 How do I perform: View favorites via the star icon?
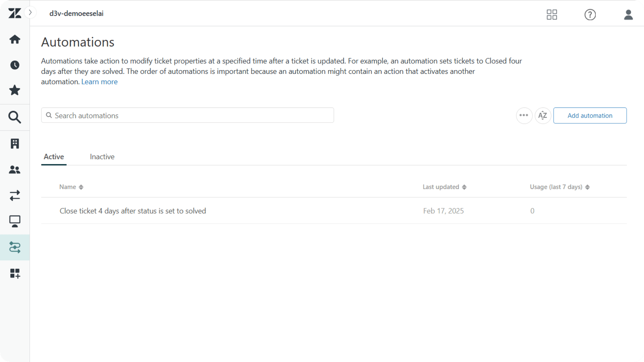(x=15, y=90)
